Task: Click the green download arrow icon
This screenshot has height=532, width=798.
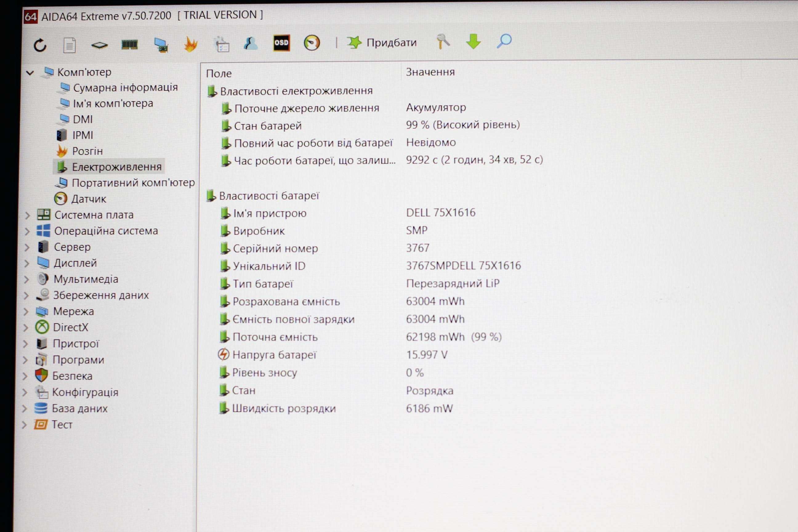Action: tap(473, 41)
